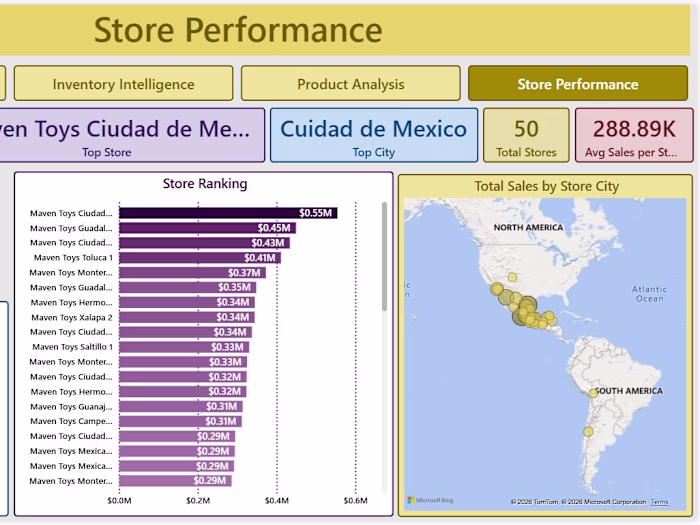Click the $0.4M axis label
Image resolution: width=700 pixels, height=525 pixels.
click(x=277, y=500)
